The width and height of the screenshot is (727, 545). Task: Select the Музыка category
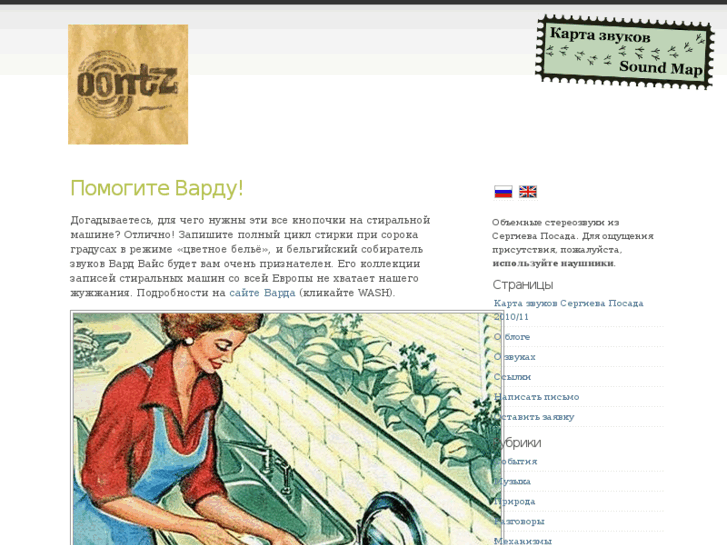512,481
